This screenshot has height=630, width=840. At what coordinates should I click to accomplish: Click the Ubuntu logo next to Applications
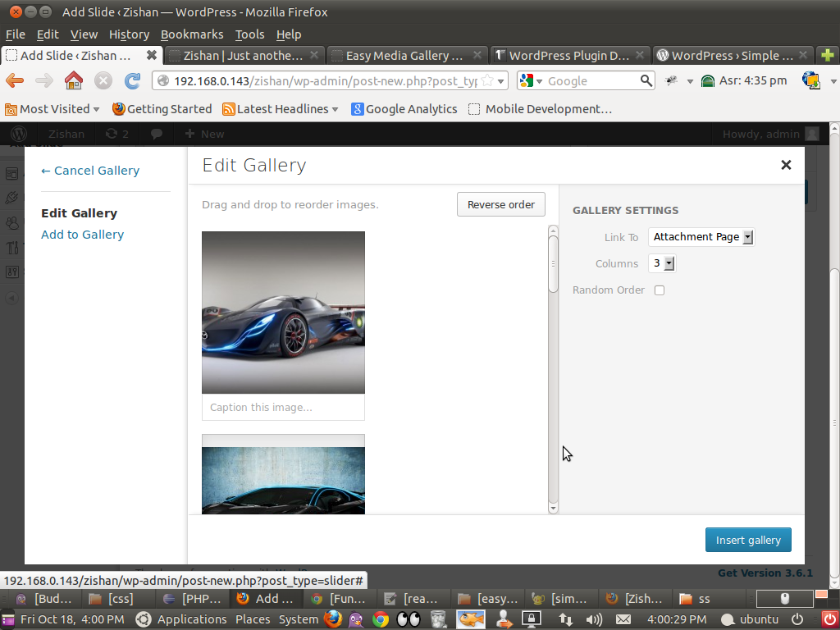click(143, 619)
